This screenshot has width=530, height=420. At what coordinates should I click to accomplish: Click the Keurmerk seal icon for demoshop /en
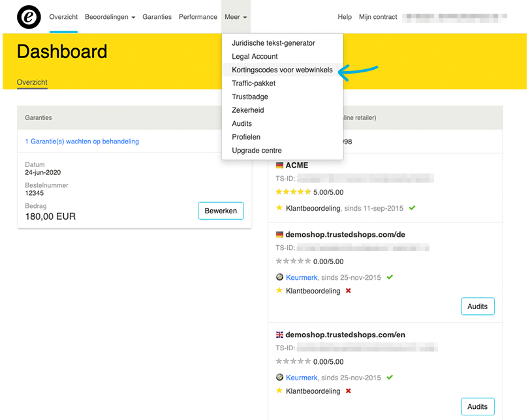tap(279, 377)
